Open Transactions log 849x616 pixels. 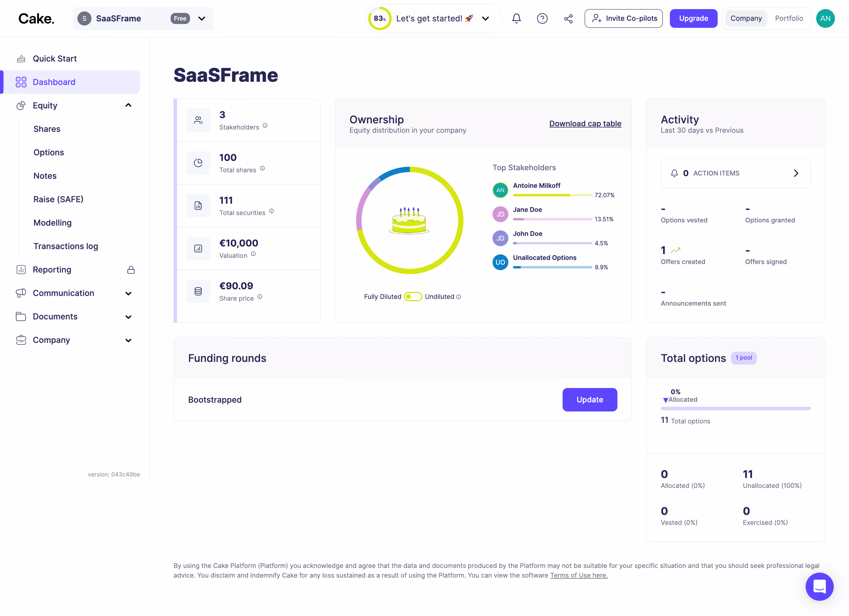click(x=66, y=246)
